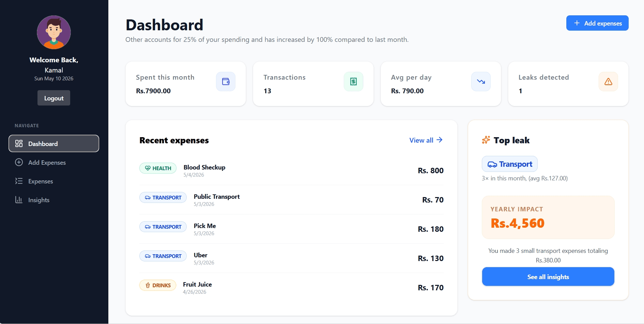Click the plus-circle icon beside Add Expenses
This screenshot has height=324, width=644.
tap(19, 162)
